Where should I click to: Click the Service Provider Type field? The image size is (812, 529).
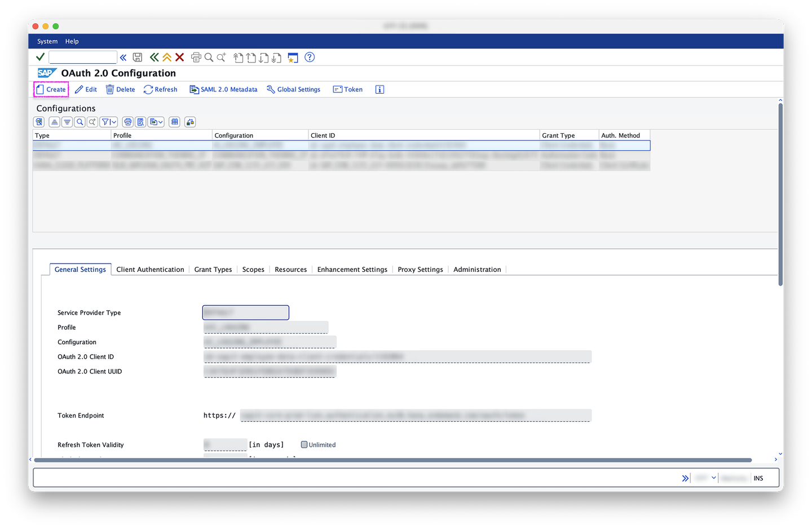(246, 312)
